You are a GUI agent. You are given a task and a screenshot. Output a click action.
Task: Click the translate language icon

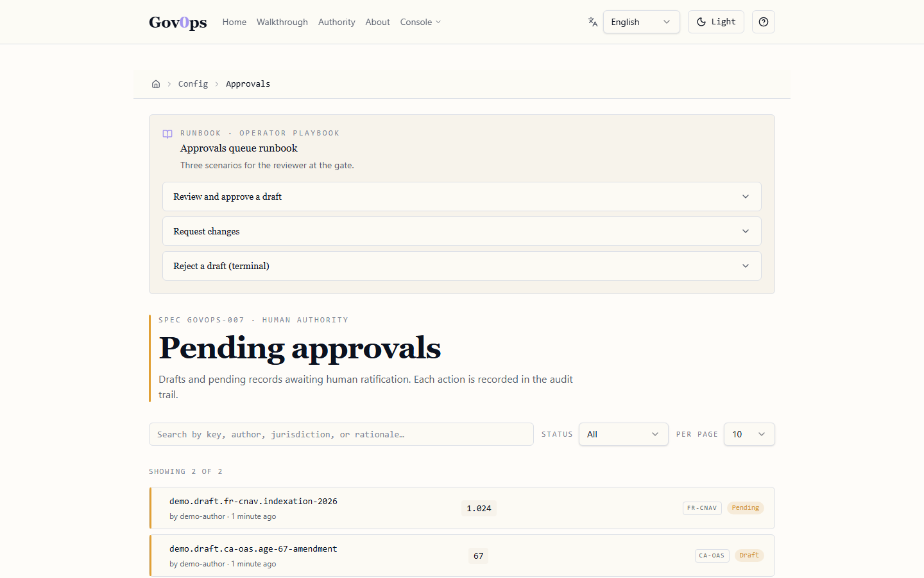click(x=593, y=22)
